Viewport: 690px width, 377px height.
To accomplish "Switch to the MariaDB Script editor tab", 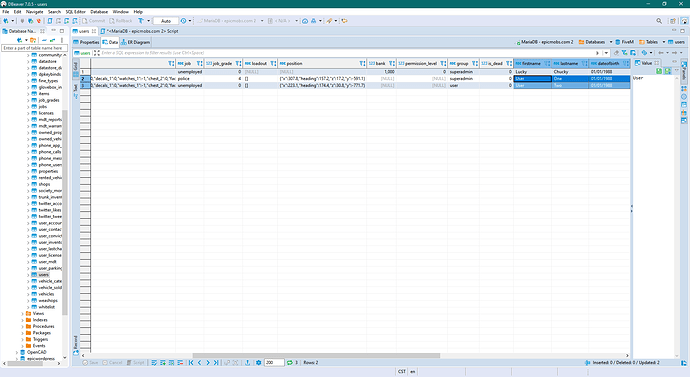I will click(x=139, y=31).
